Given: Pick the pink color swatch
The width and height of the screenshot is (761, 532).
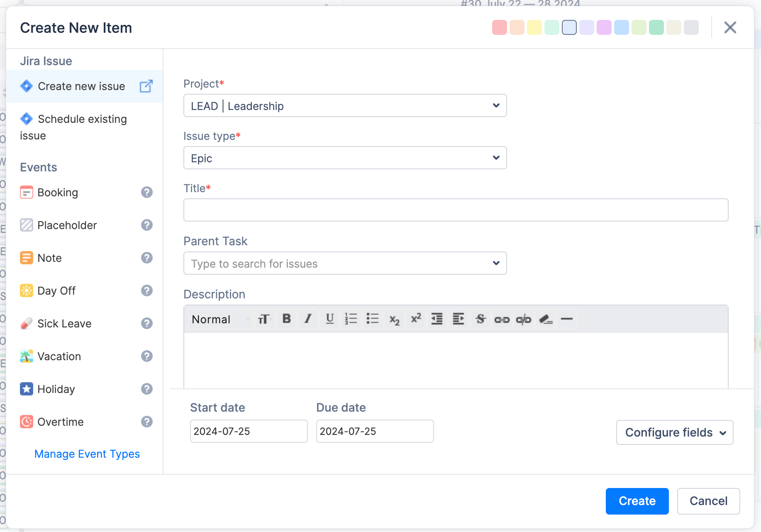Looking at the screenshot, I should (x=500, y=28).
